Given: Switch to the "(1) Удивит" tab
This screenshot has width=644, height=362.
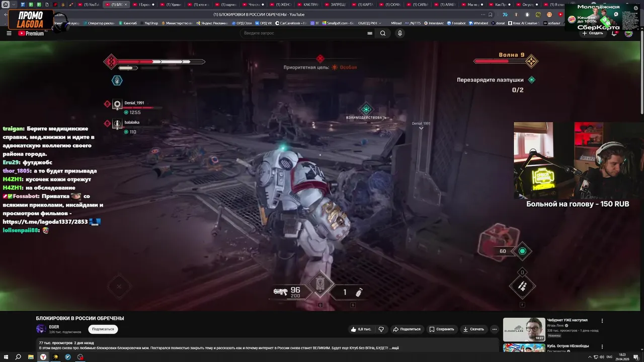Looking at the screenshot, I should 172,5.
